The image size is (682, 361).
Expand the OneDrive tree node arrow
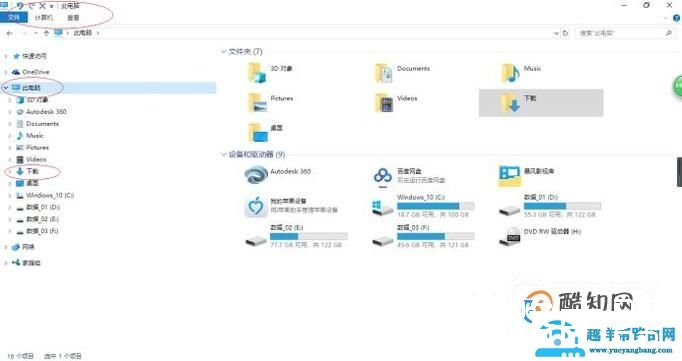6,72
